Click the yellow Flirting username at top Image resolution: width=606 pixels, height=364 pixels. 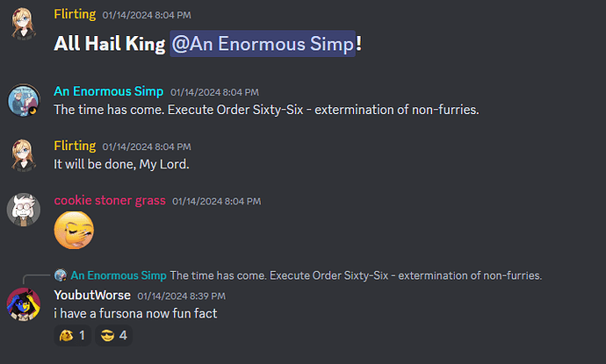click(75, 14)
